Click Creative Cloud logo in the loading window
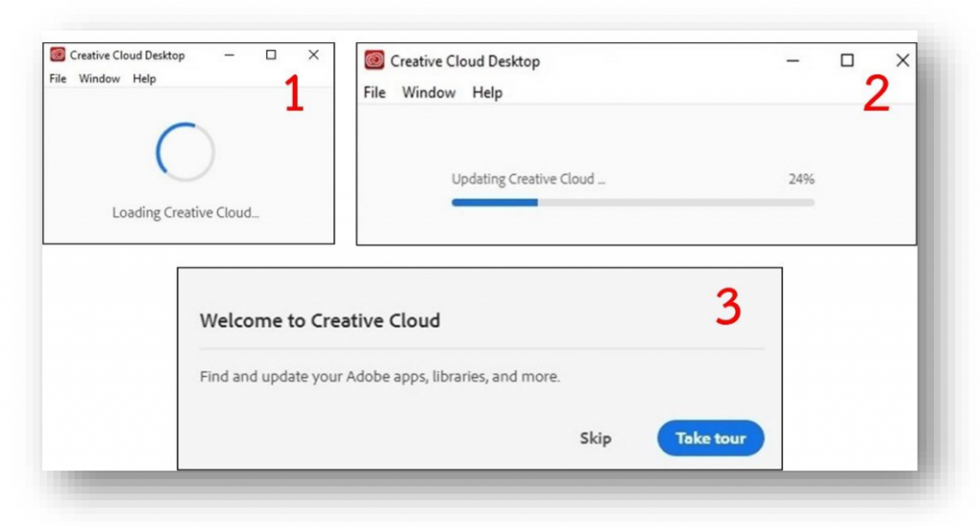Screen dimensions: 980x526 pos(58,55)
